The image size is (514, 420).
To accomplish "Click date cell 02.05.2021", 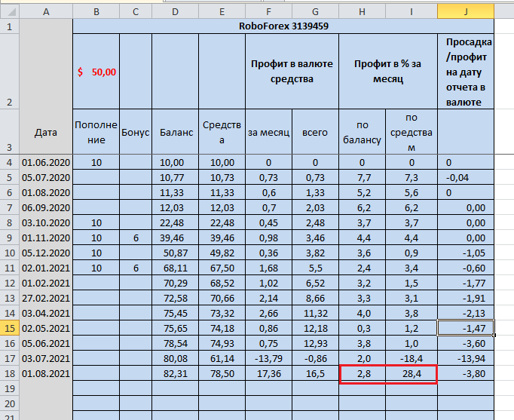I will (x=46, y=328).
